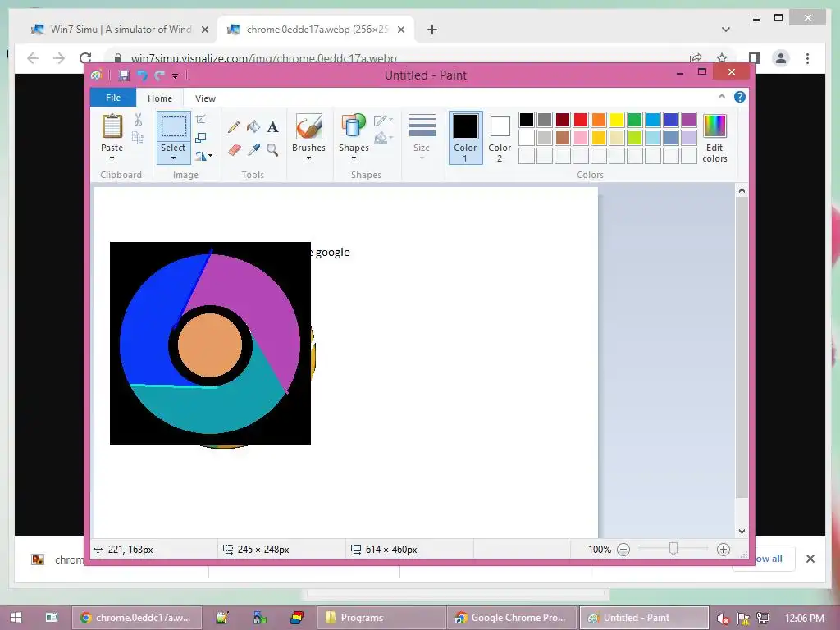840x630 pixels.
Task: Open the File menu in Paint
Action: [x=113, y=98]
